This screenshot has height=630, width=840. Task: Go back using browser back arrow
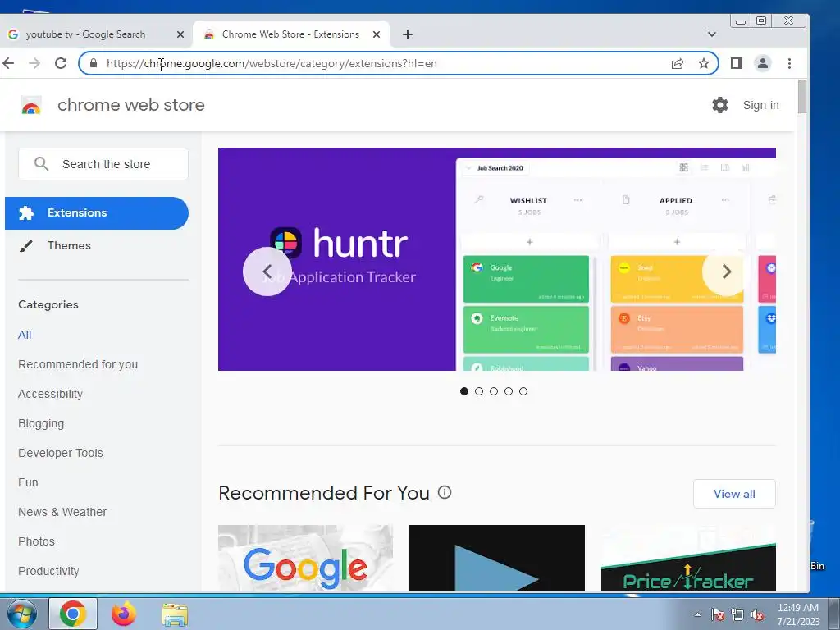point(8,63)
